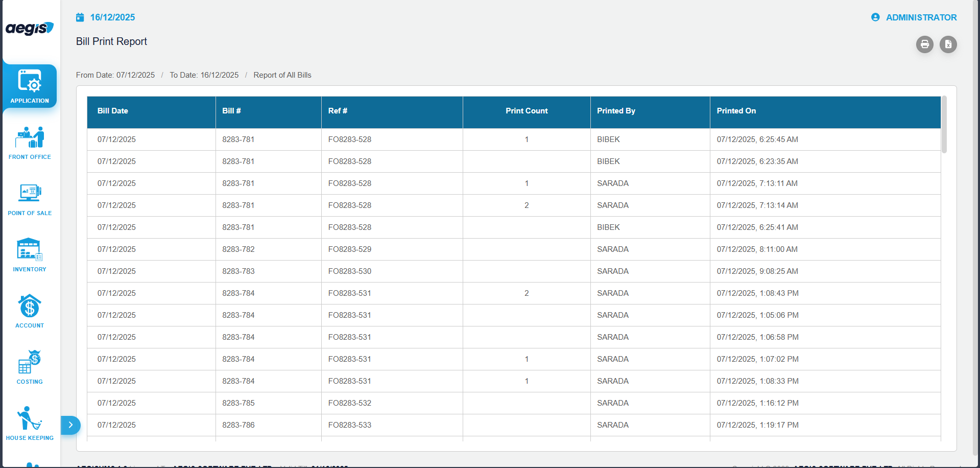Open the Costing module
This screenshot has width=980, height=468.
click(30, 367)
